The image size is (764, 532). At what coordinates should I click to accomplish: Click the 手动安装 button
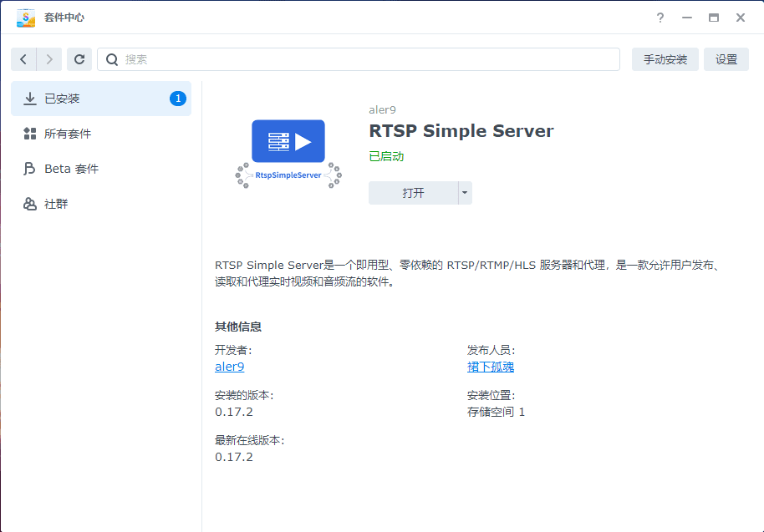coord(665,59)
